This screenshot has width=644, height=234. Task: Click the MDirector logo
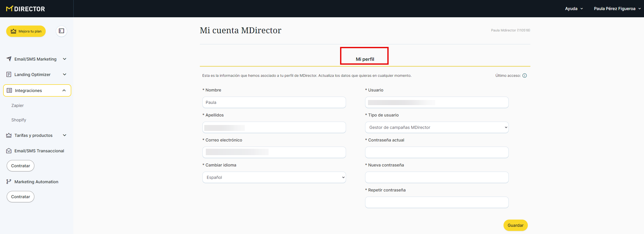tap(26, 9)
